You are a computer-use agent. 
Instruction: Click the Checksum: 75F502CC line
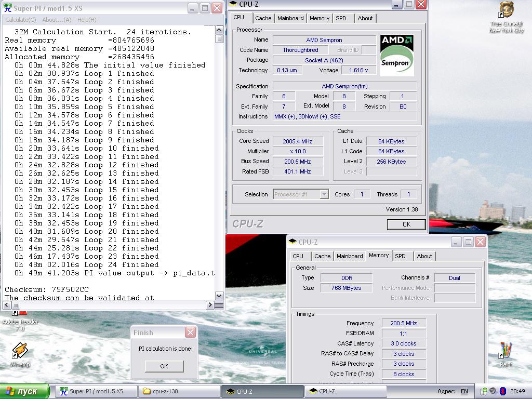[x=46, y=289]
